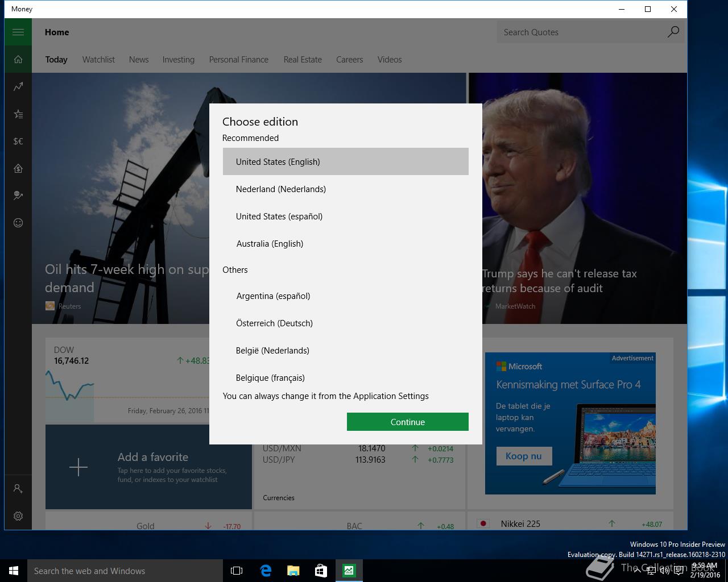Open the Markets chart icon in sidebar
This screenshot has width=728, height=582.
(x=18, y=86)
